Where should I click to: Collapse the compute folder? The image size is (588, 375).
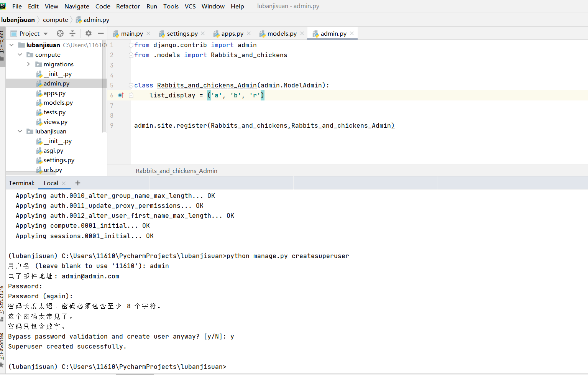pyautogui.click(x=20, y=54)
